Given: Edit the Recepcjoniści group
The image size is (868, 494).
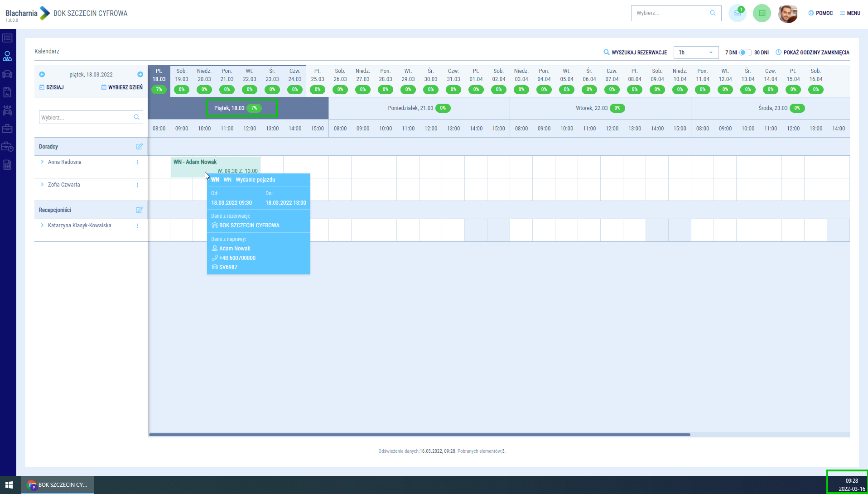Looking at the screenshot, I should point(139,210).
